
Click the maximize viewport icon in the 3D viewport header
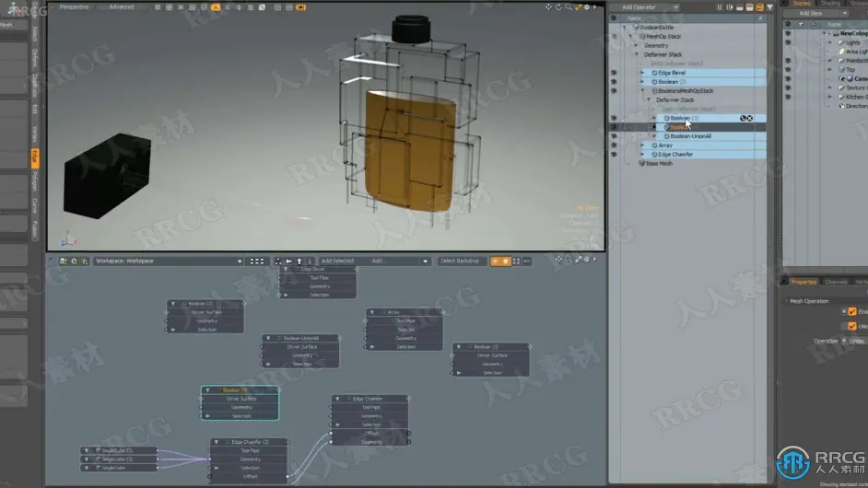pyautogui.click(x=578, y=7)
